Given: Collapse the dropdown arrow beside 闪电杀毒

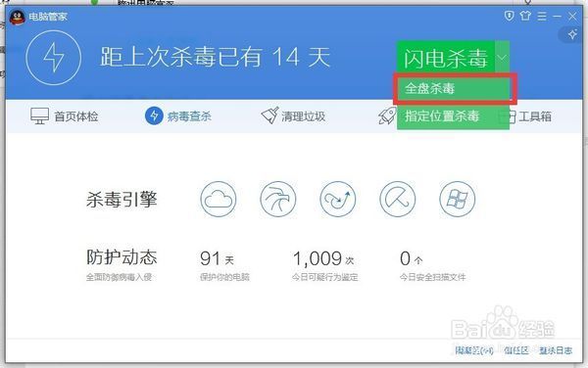Looking at the screenshot, I should point(502,58).
